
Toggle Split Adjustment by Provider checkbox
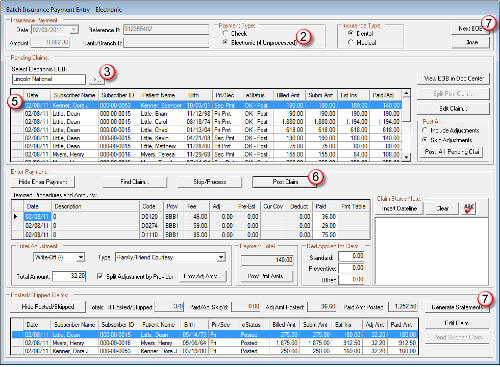(100, 276)
